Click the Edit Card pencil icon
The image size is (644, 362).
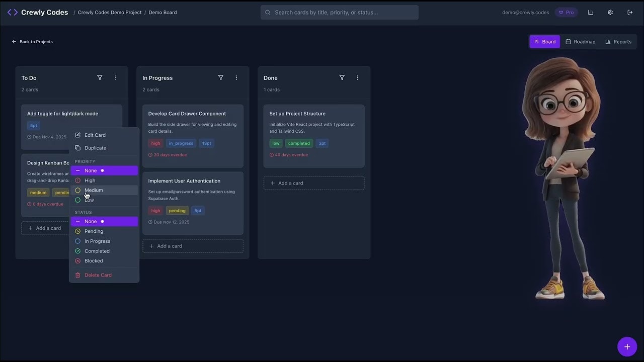(x=77, y=135)
